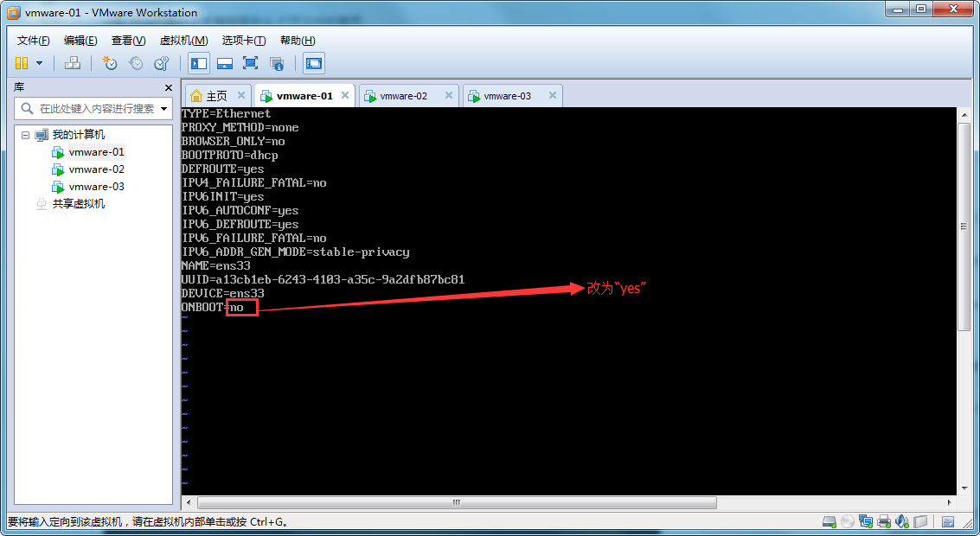Click the IPV6_ADDR_GEN_MODE=stable-privacy line
This screenshot has height=536, width=980.
[295, 252]
